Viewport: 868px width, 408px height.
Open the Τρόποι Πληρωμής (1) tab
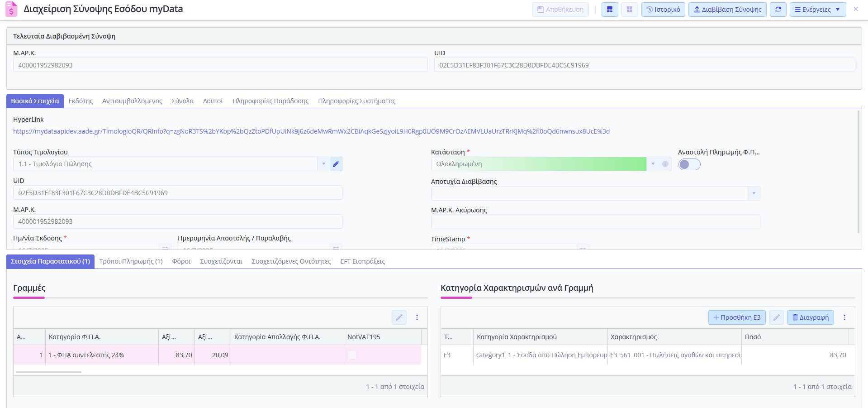131,261
